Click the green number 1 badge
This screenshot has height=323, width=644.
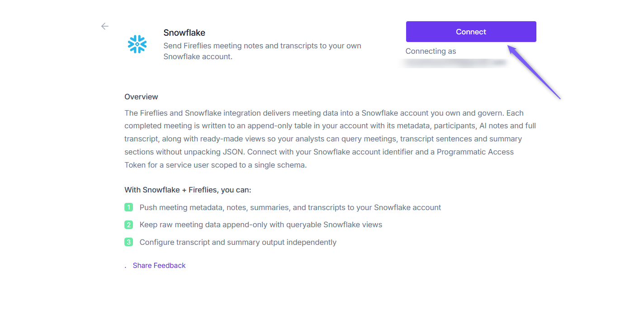click(128, 207)
